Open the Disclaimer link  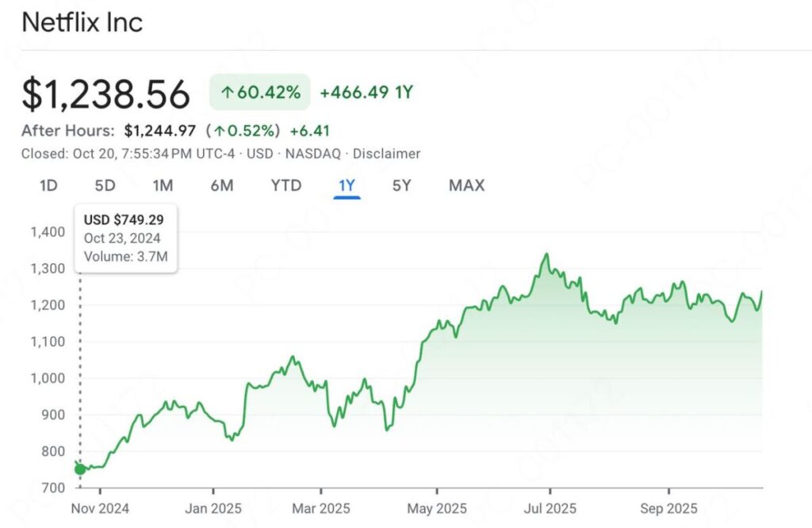coord(386,154)
